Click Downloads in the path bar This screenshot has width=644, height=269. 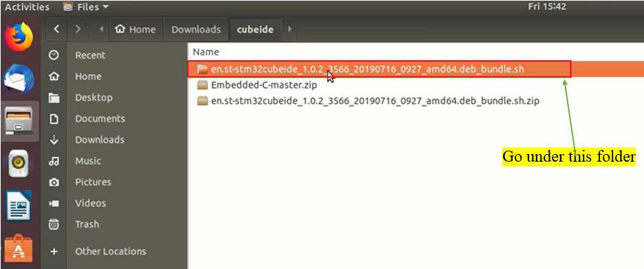196,29
